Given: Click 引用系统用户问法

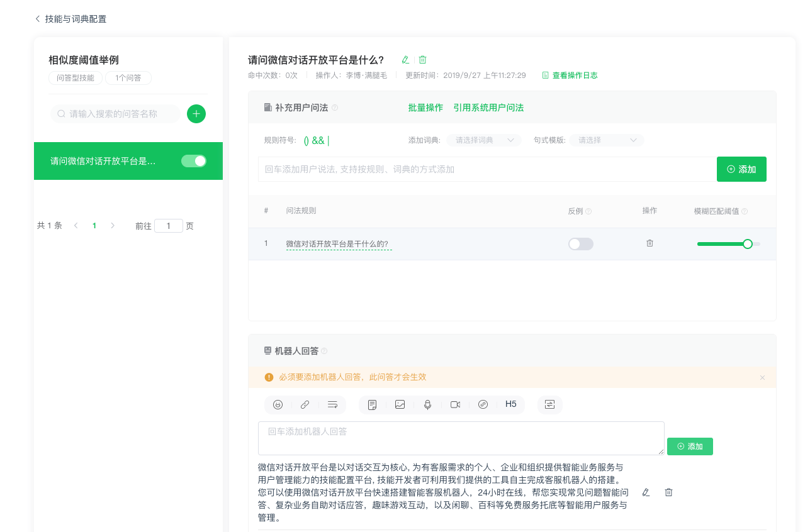Looking at the screenshot, I should (488, 108).
